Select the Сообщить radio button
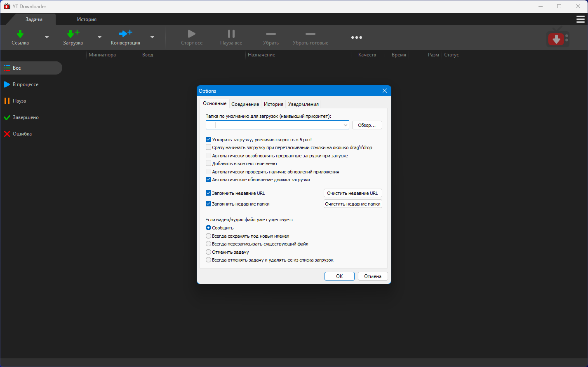The image size is (588, 367). pos(208,228)
